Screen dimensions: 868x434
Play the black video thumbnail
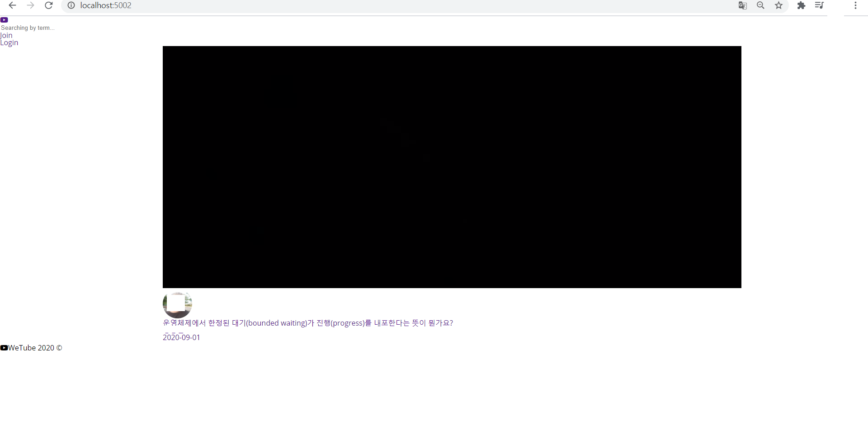pyautogui.click(x=452, y=167)
